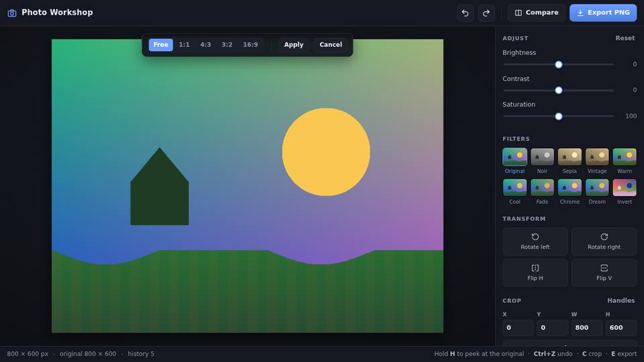Click the crop W input field
The image size is (644, 362).
point(587,328)
